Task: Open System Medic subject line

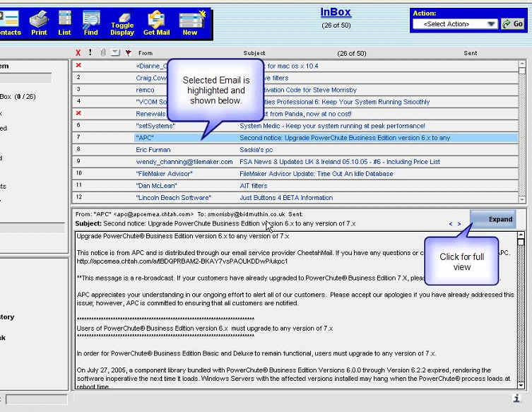Action: click(332, 126)
